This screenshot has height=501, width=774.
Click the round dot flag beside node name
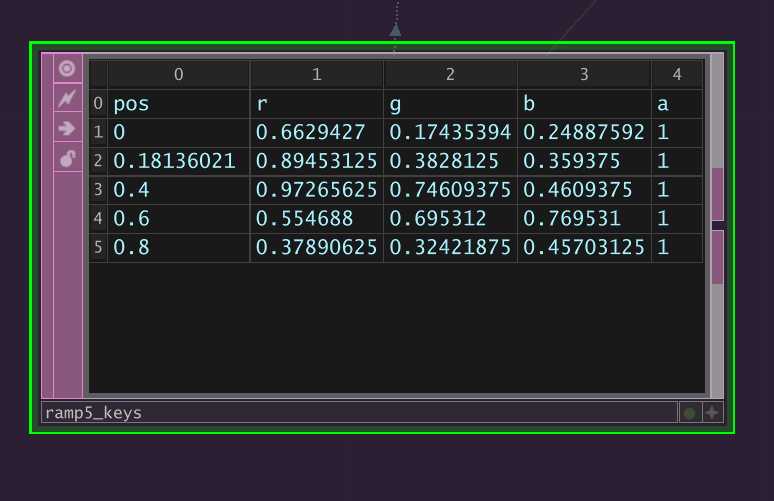point(689,413)
